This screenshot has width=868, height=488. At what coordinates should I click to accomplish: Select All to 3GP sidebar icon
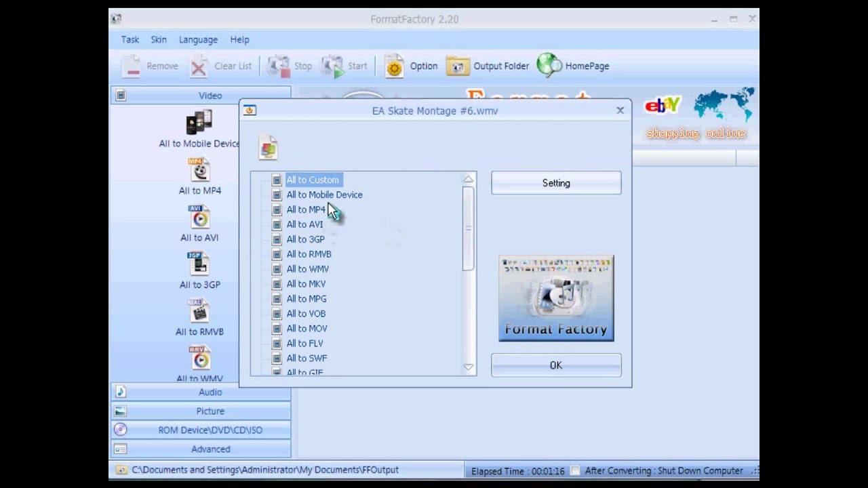coord(199,264)
